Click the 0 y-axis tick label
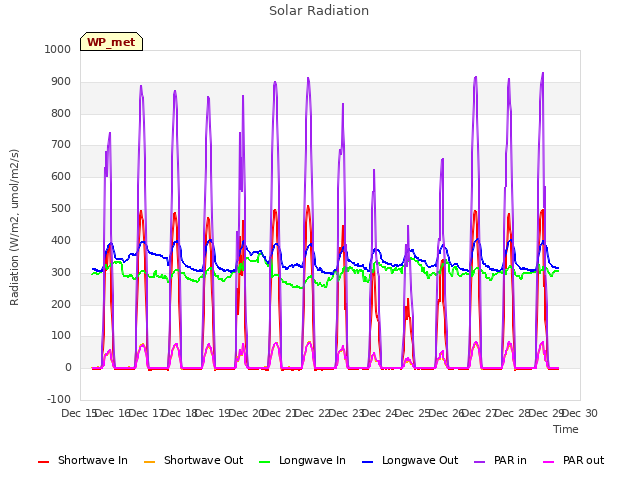Screen dimensions: 640x480 68,367
